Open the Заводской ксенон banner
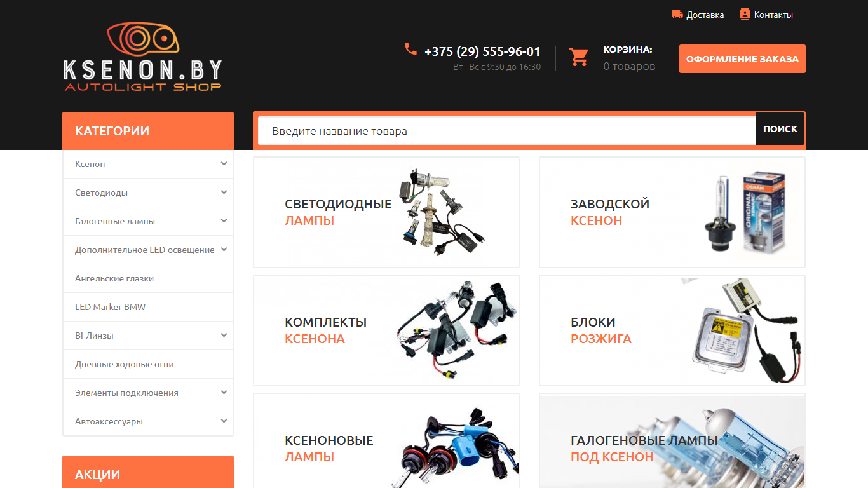The height and width of the screenshot is (488, 868). [x=672, y=212]
